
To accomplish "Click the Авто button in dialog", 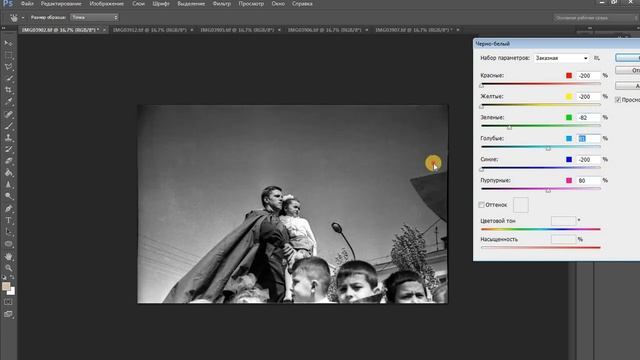I will pyautogui.click(x=628, y=86).
